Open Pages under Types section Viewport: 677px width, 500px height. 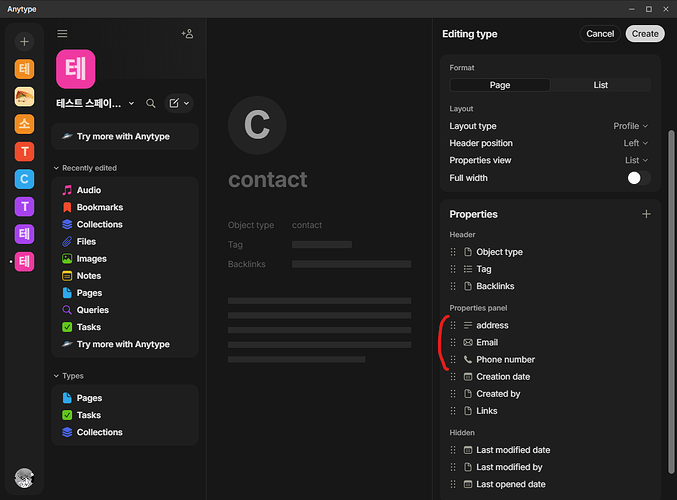click(125, 398)
